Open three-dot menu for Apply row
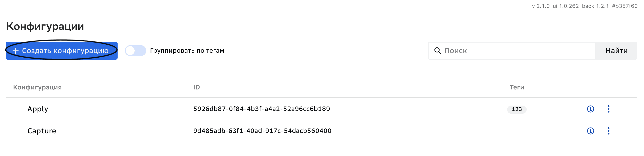The width and height of the screenshot is (644, 156). (x=608, y=109)
